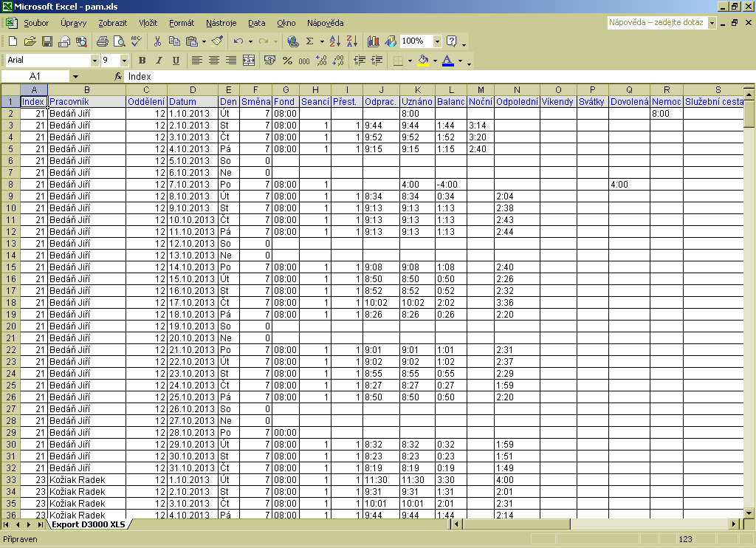The width and height of the screenshot is (756, 548).
Task: Toggle bold formatting
Action: (x=142, y=61)
